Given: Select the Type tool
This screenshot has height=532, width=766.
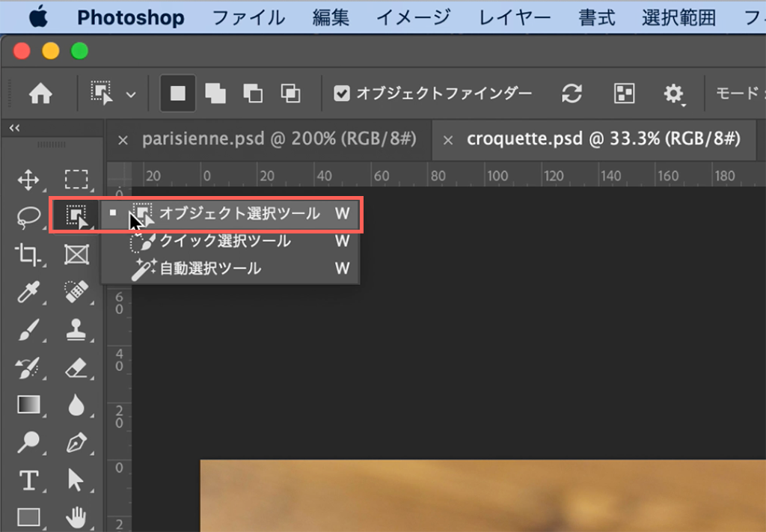Looking at the screenshot, I should 28,480.
